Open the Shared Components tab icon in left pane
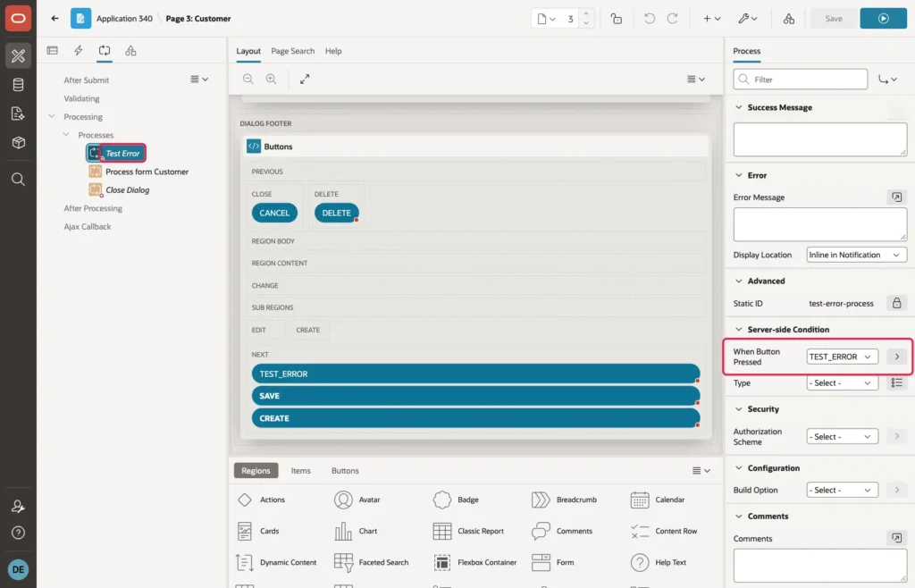This screenshot has width=915, height=588. pyautogui.click(x=130, y=51)
